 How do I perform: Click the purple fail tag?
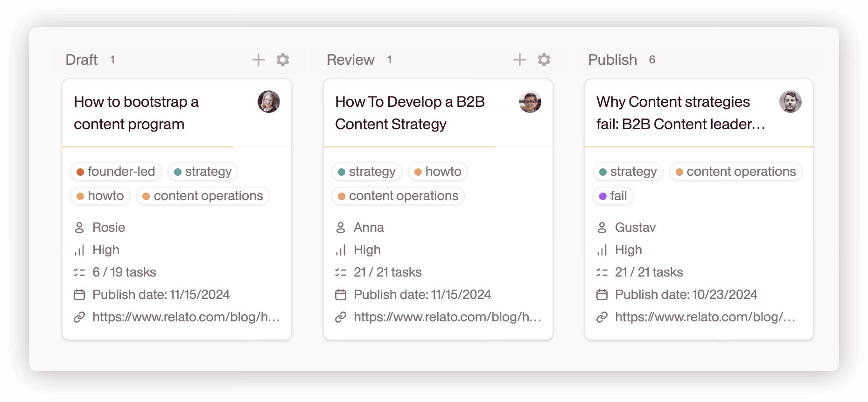point(613,196)
